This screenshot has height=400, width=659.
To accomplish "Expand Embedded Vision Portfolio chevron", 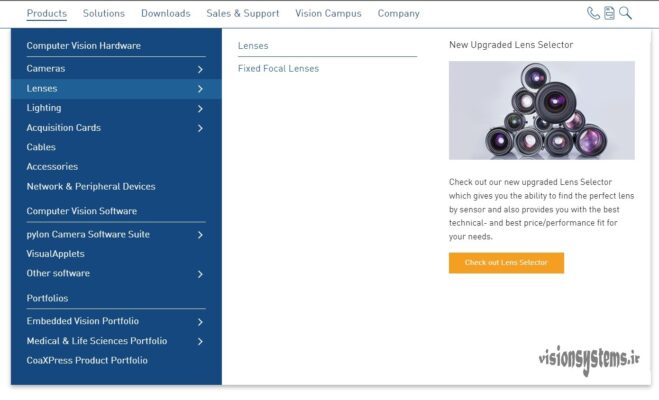I will coord(200,322).
